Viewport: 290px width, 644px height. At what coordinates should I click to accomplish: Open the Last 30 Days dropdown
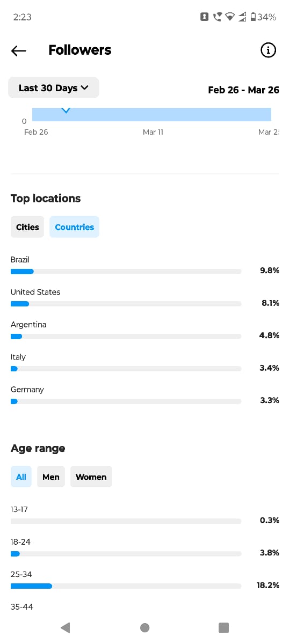pyautogui.click(x=54, y=88)
